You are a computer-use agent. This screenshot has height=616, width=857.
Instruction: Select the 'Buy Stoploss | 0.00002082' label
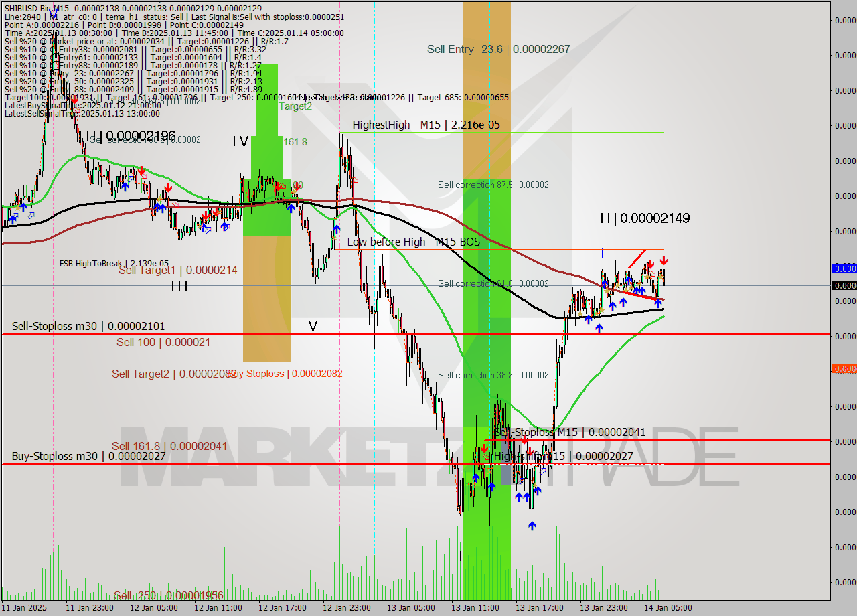[287, 374]
